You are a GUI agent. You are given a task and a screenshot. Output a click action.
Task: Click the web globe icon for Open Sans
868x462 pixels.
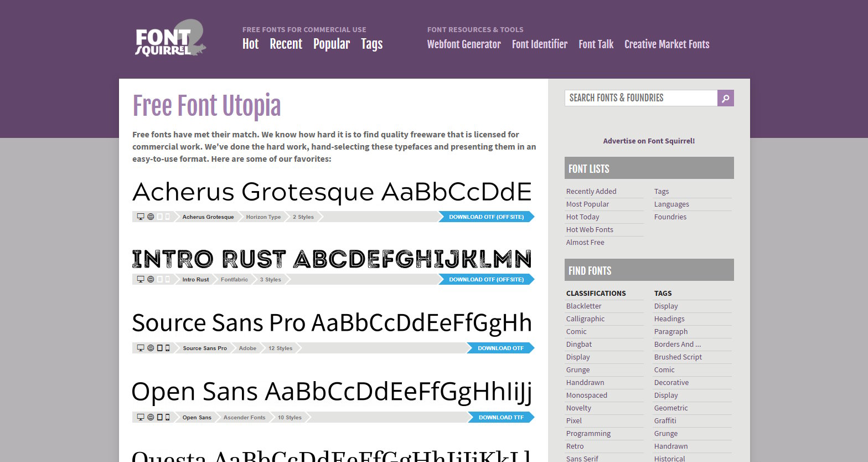pos(151,417)
